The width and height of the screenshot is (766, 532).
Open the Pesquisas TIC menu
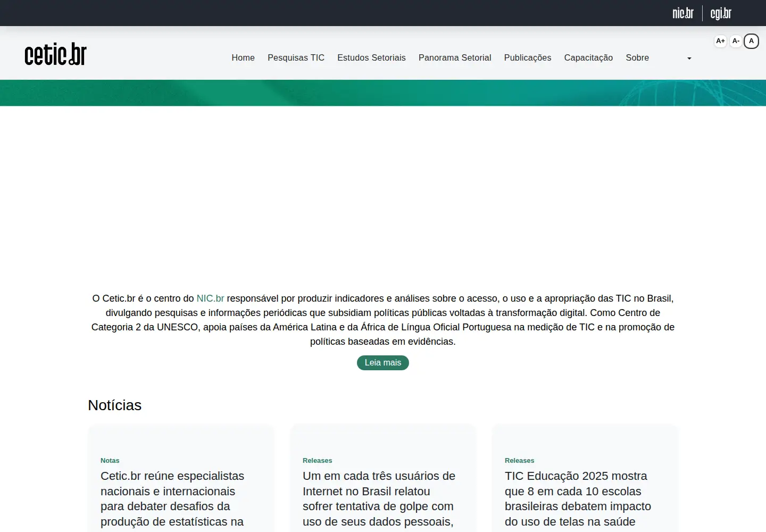tap(296, 57)
